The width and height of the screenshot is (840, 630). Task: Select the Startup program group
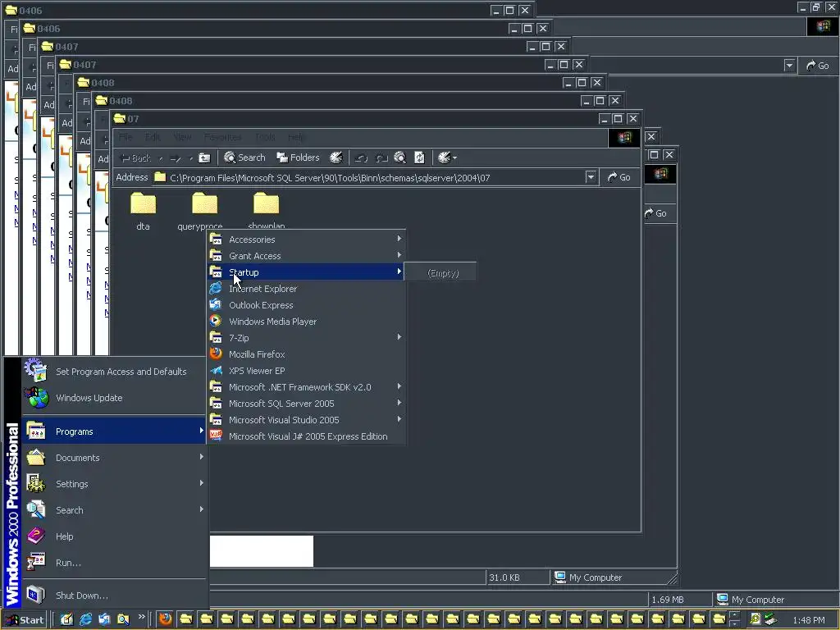(306, 272)
